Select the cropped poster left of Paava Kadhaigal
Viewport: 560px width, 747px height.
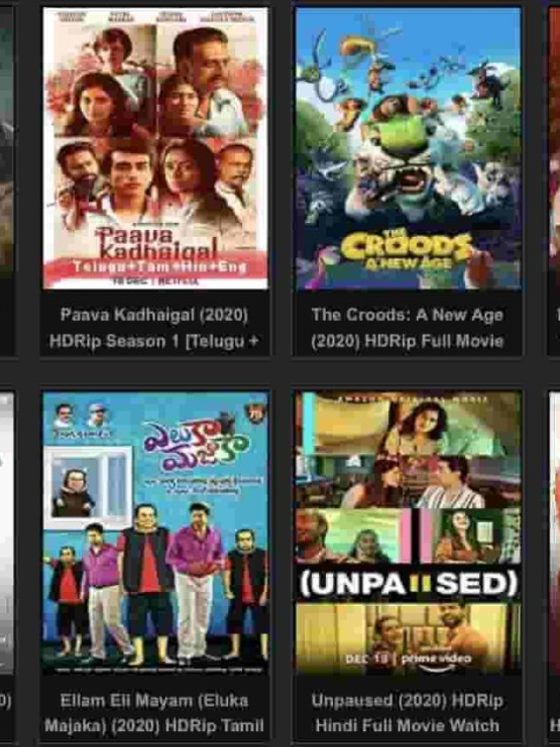tap(7, 143)
